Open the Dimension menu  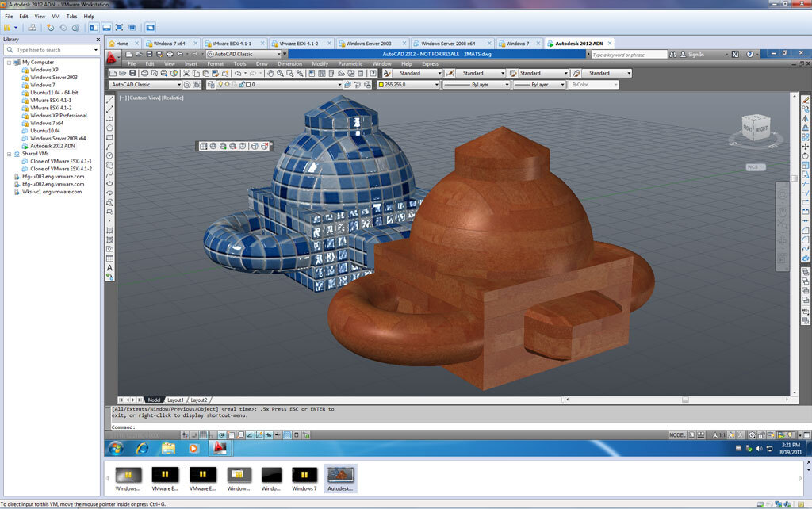click(x=289, y=63)
